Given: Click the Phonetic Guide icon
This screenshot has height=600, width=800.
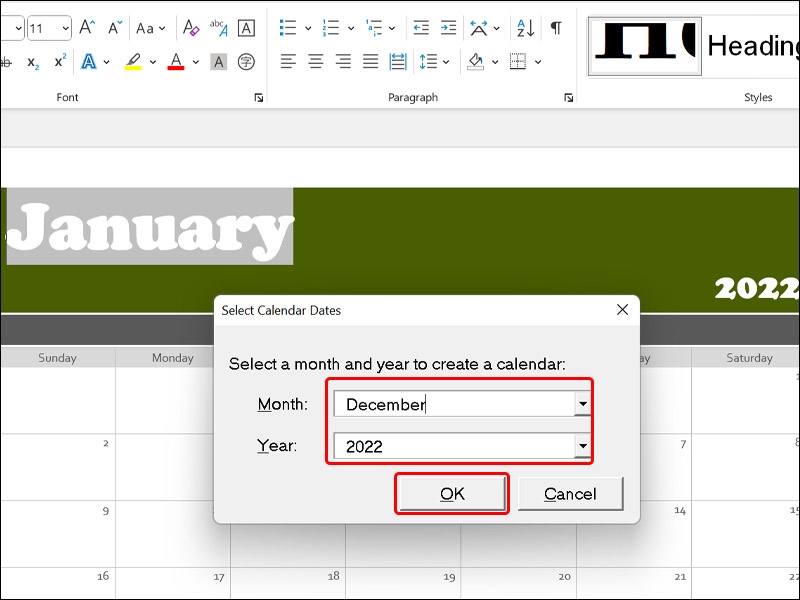Looking at the screenshot, I should [x=219, y=28].
